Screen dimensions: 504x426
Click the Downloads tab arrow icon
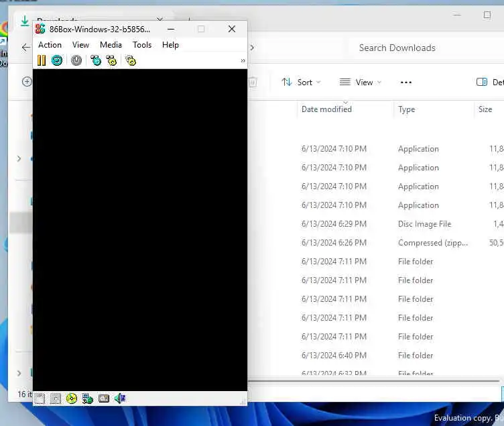24,21
